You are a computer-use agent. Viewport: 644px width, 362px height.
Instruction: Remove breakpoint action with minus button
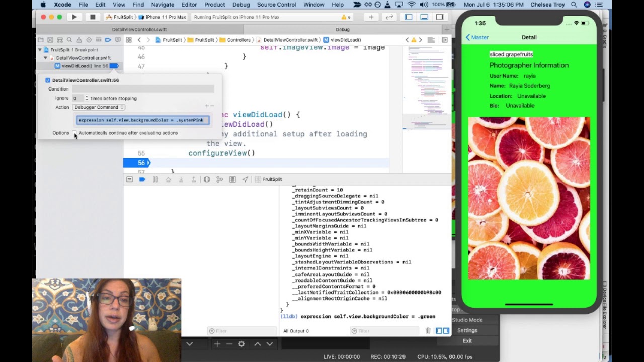click(212, 106)
